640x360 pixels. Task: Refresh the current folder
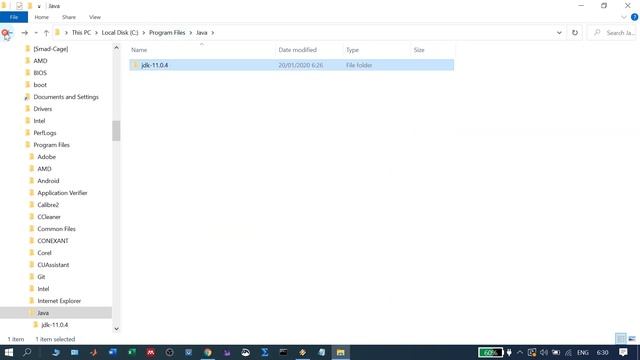coord(575,33)
